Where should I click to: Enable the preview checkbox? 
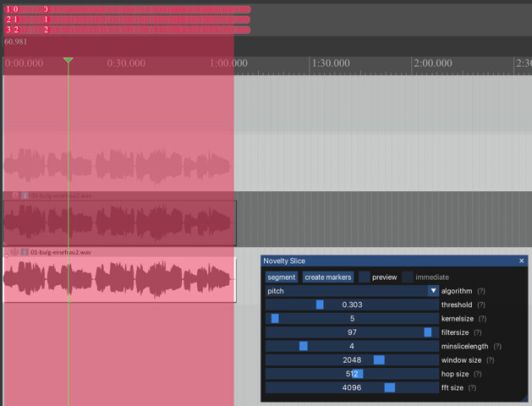click(x=365, y=277)
